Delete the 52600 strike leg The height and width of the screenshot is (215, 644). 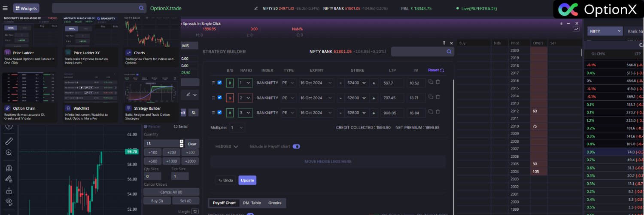click(x=438, y=98)
